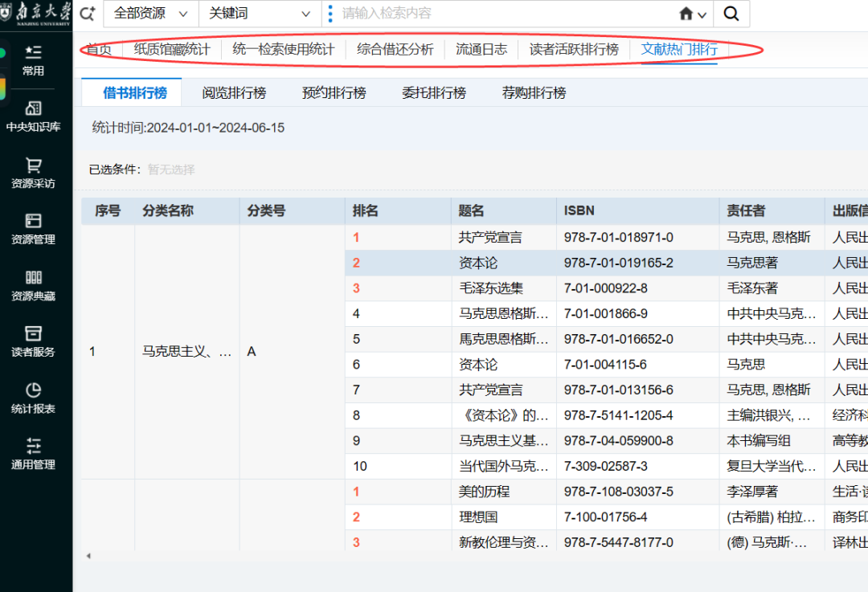The width and height of the screenshot is (868, 592).
Task: Open the 通用管理 sidebar module
Action: [33, 452]
